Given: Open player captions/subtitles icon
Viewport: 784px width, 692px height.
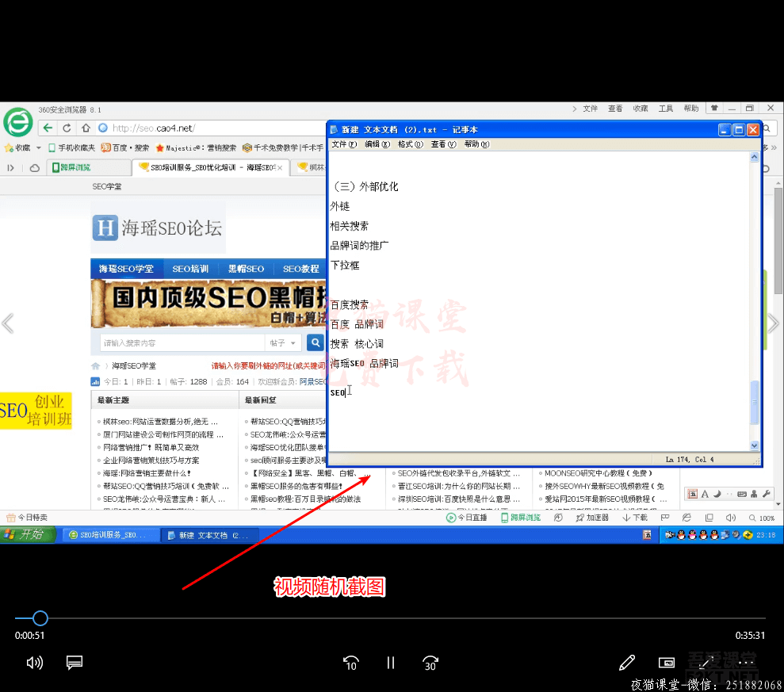Looking at the screenshot, I should point(75,663).
